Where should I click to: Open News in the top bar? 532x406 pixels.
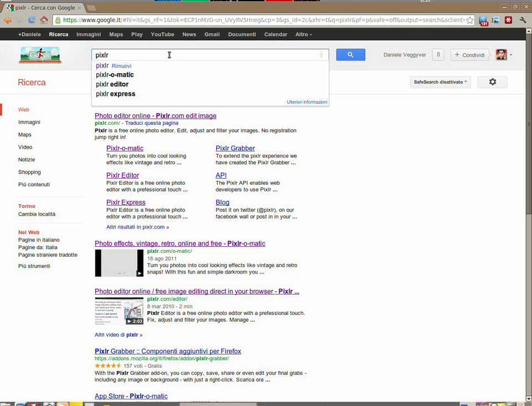click(189, 34)
